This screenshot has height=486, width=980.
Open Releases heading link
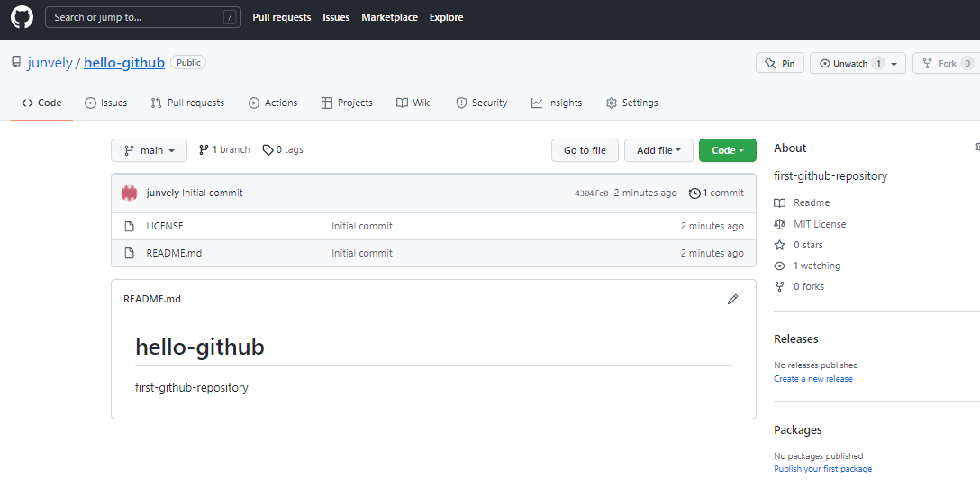pos(795,339)
